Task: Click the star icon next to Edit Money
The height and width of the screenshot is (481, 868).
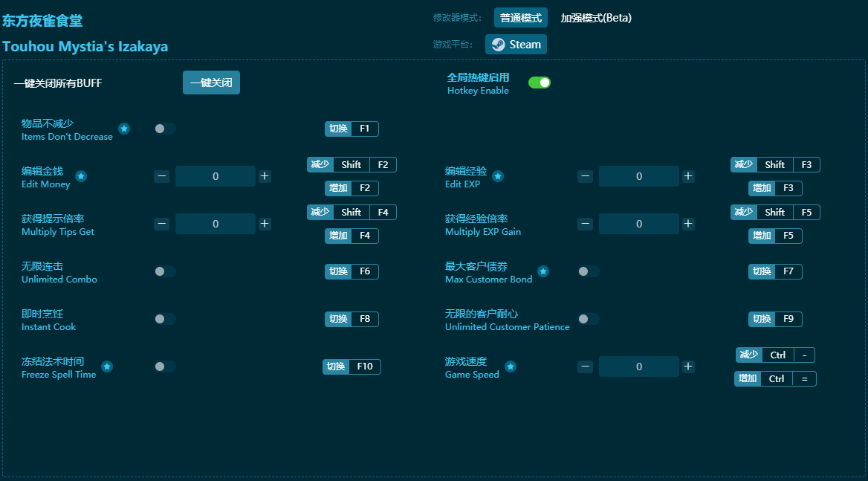Action: click(81, 176)
